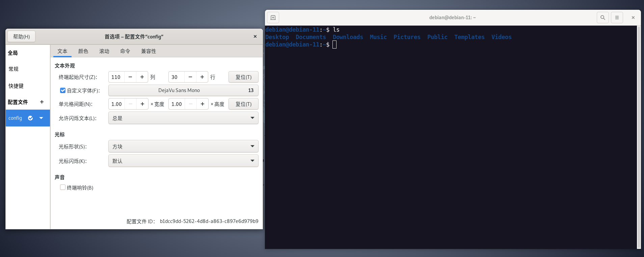Close the preferences dialog
This screenshot has height=257, width=644.
[x=255, y=36]
